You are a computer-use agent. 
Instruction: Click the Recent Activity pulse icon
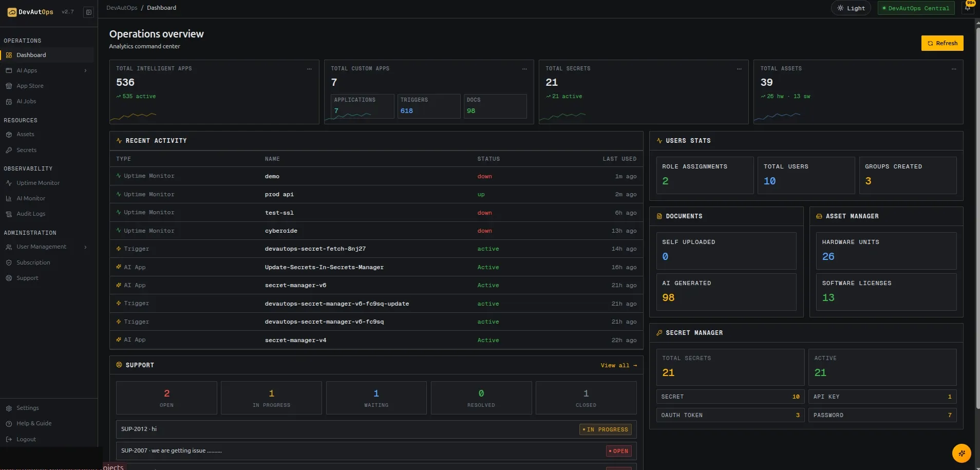coord(119,140)
